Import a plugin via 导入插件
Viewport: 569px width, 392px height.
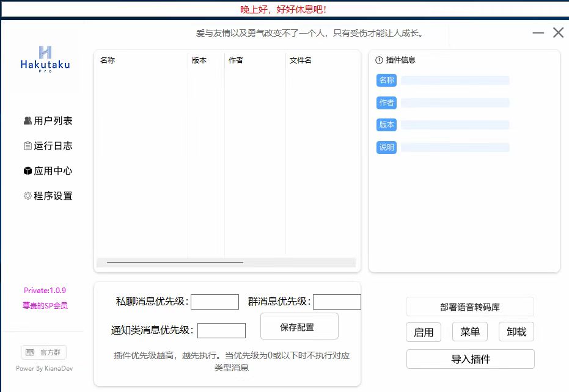click(x=470, y=359)
